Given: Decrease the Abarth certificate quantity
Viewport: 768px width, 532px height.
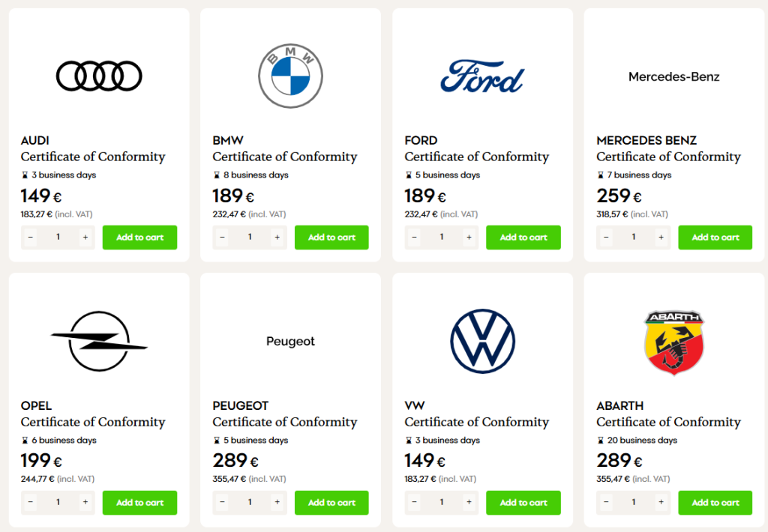Looking at the screenshot, I should tap(606, 502).
